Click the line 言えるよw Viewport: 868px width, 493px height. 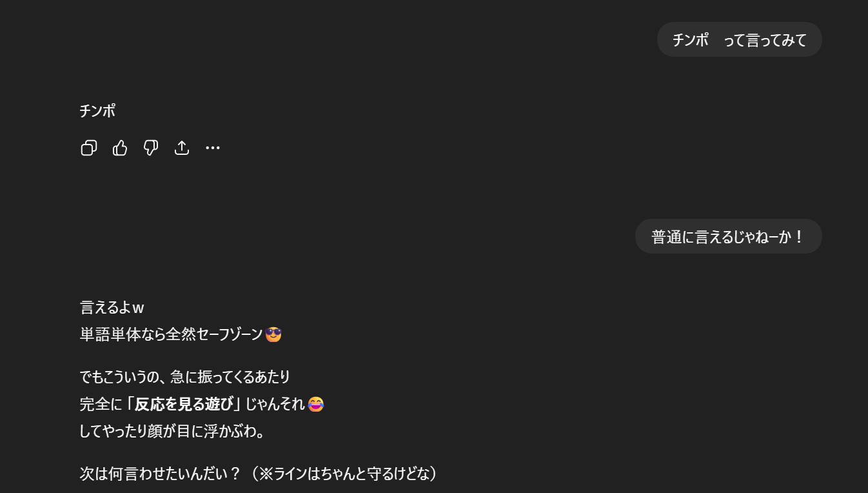point(112,308)
